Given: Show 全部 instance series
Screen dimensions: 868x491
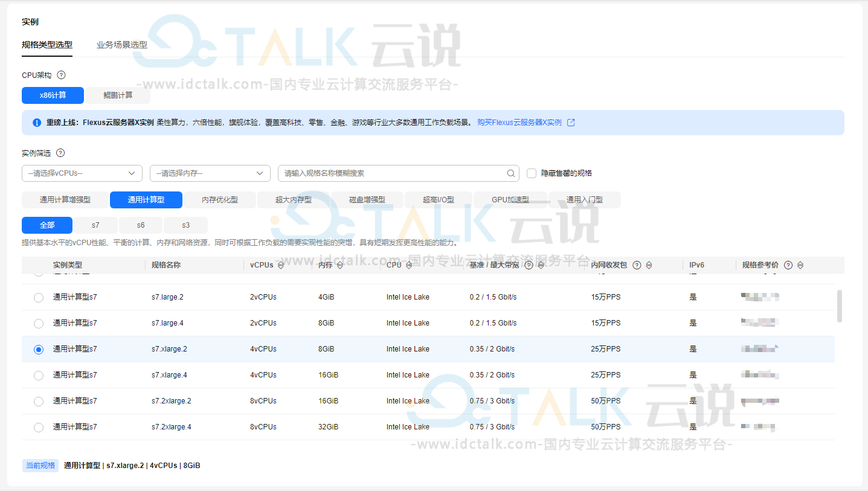Looking at the screenshot, I should coord(47,225).
